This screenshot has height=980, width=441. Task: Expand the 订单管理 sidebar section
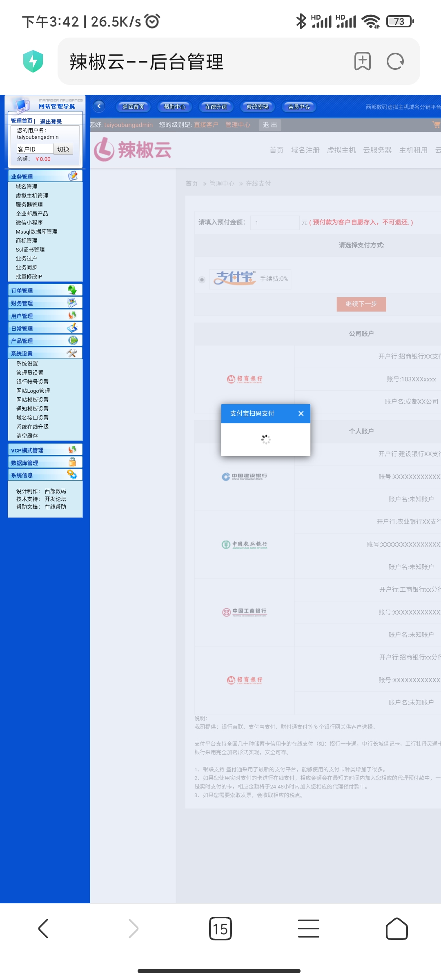pos(45,290)
